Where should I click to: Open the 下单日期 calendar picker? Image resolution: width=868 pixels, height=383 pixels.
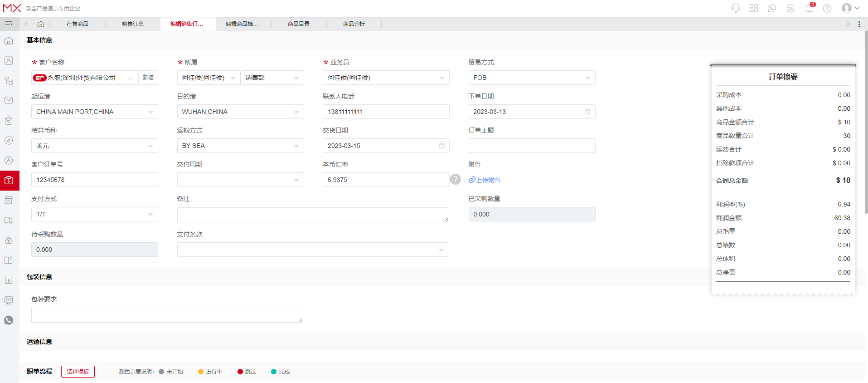point(587,112)
